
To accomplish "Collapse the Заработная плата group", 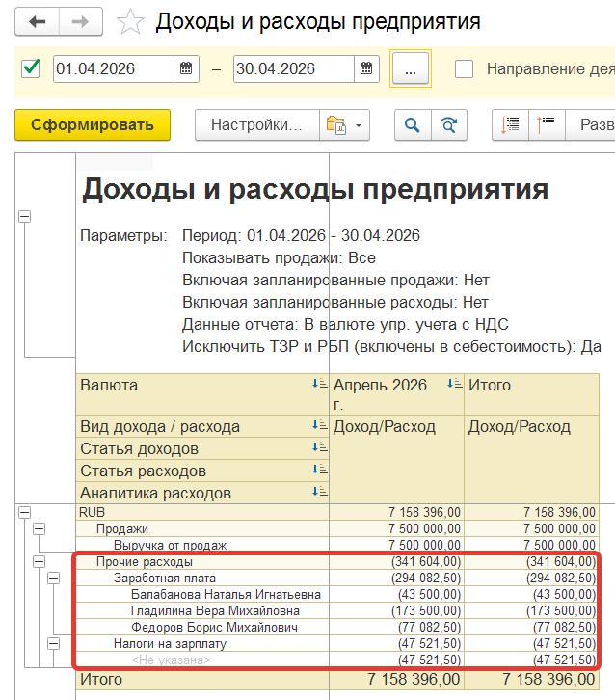I will (54, 579).
